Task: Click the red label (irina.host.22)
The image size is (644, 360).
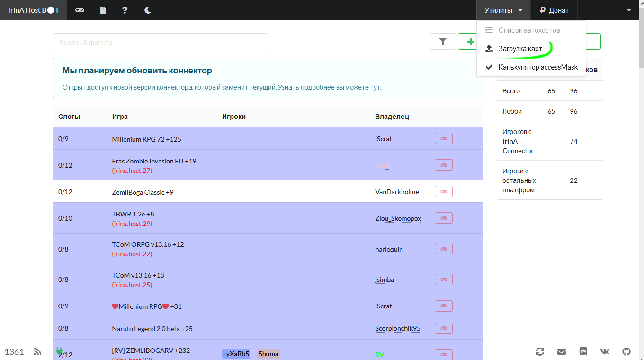Action: point(132,254)
